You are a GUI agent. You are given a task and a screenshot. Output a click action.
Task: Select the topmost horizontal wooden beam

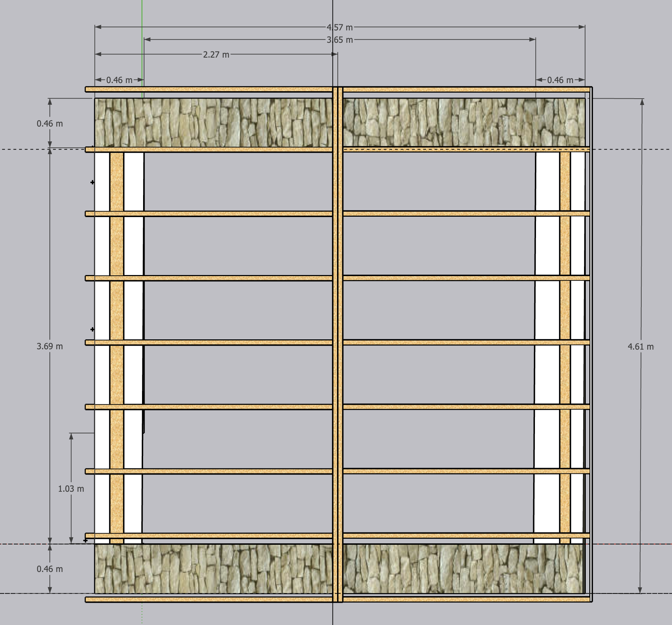(338, 89)
